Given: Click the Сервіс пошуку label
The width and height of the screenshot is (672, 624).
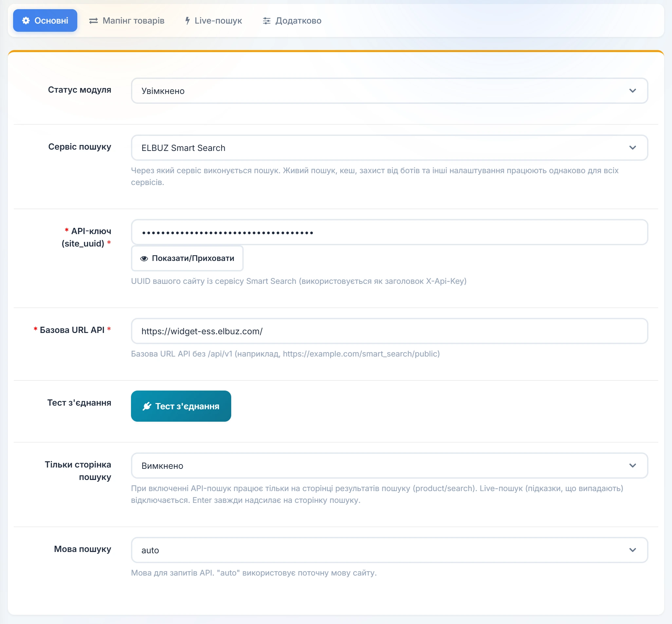Looking at the screenshot, I should click(x=79, y=147).
